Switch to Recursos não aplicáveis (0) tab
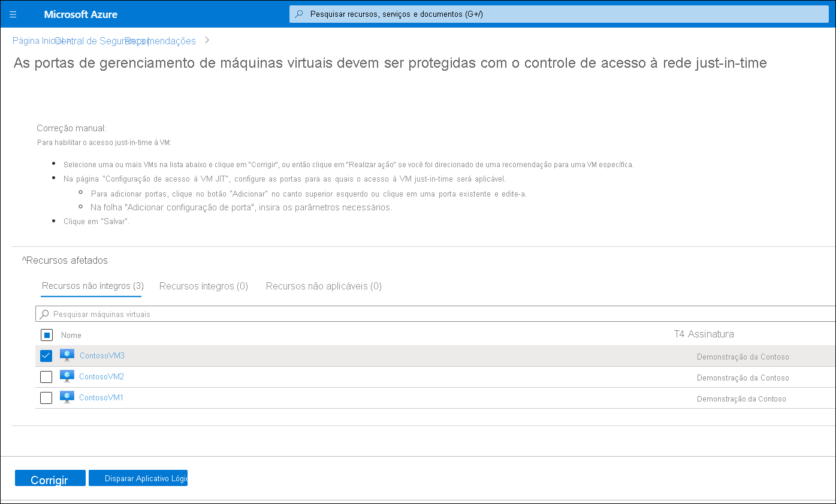836x504 pixels. click(324, 286)
